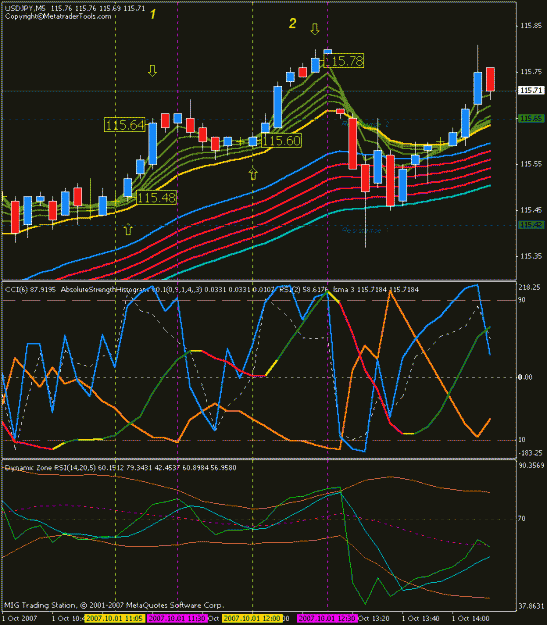The image size is (547, 625).
Task: Click the AbsoluteStrengthHistogram indicator label
Action: (105, 289)
